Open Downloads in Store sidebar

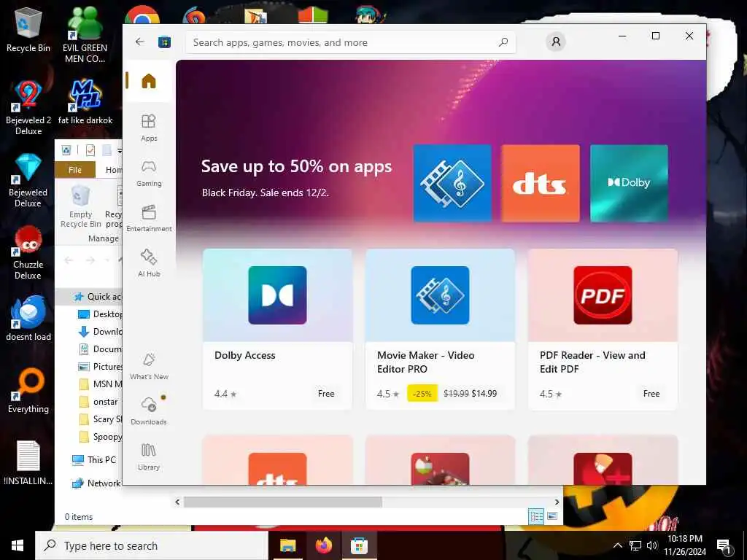tap(149, 411)
